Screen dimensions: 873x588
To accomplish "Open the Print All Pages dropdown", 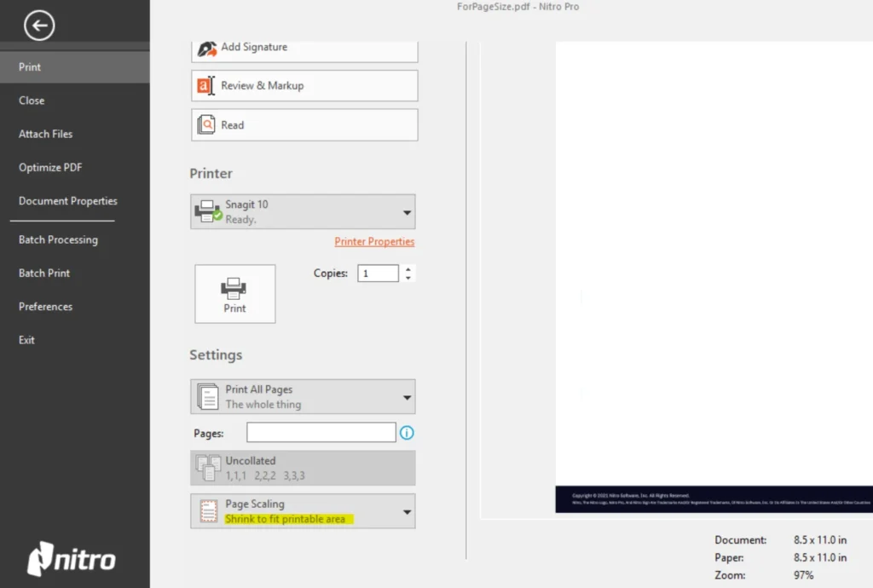I will 303,396.
